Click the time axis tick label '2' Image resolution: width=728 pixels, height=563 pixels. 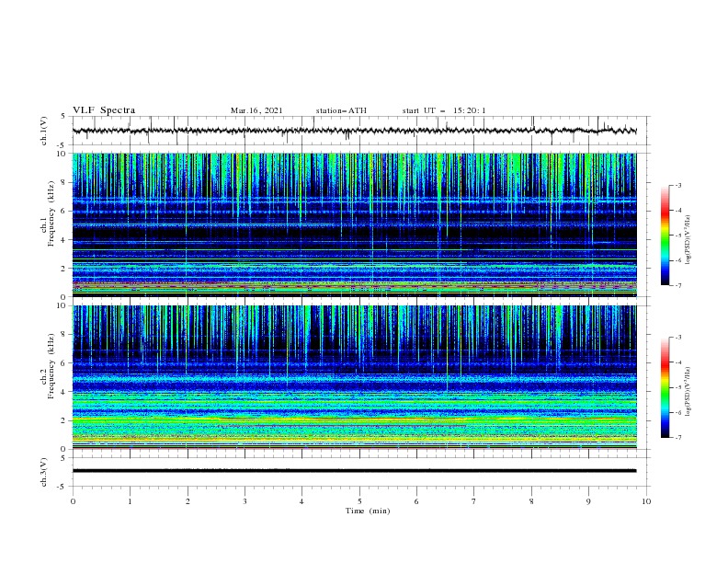(188, 501)
